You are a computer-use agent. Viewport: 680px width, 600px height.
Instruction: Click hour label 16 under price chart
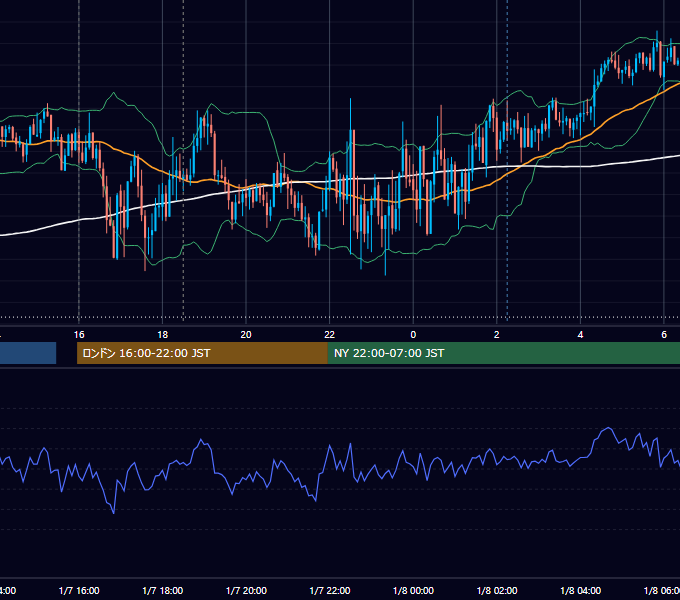tap(79, 335)
